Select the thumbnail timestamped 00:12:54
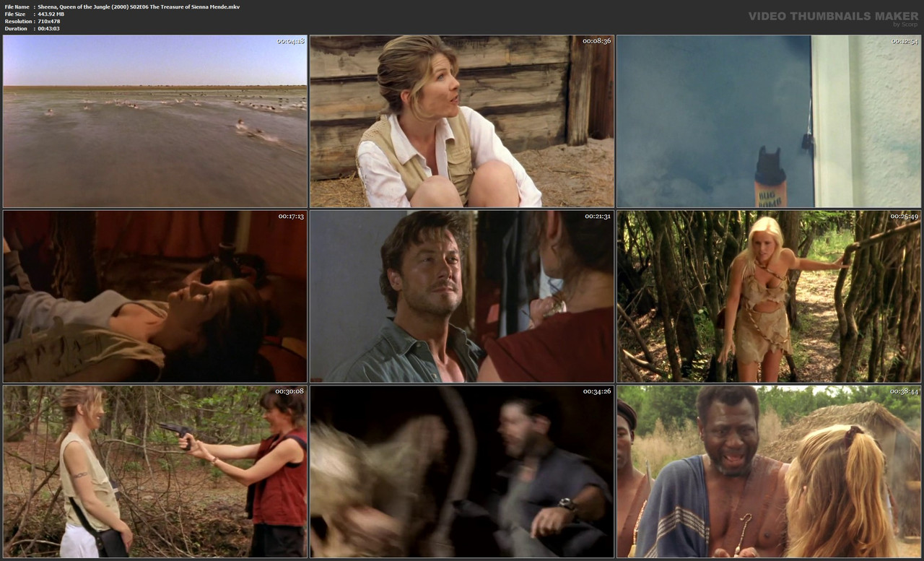 [x=769, y=121]
